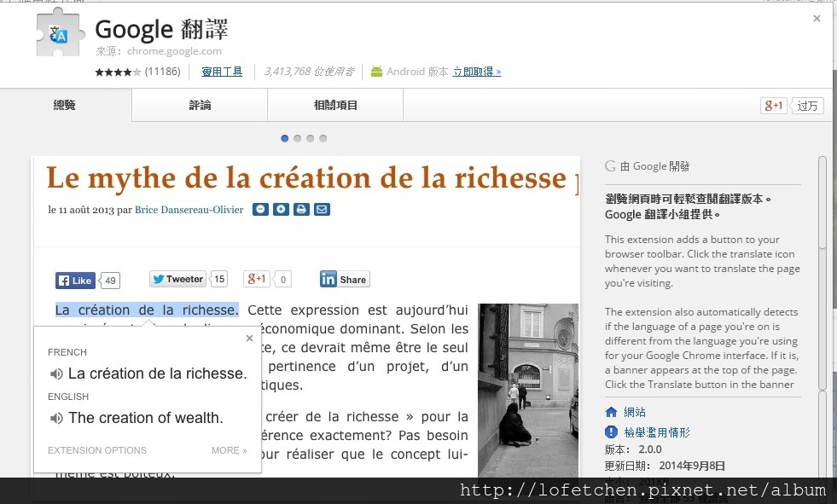Select the third screenshot carousel dot
Viewport: 837px width, 504px height.
pos(310,139)
